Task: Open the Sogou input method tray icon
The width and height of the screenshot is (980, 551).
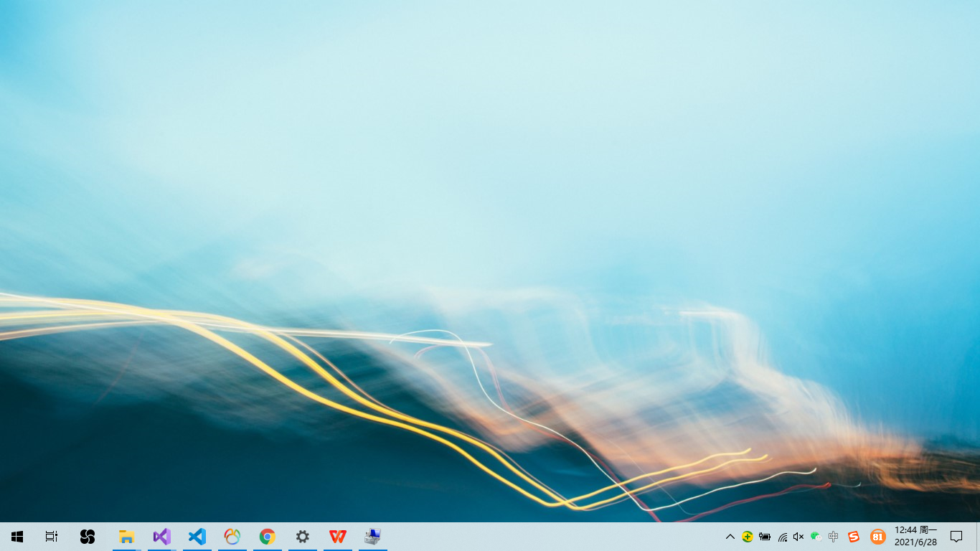Action: coord(854,537)
